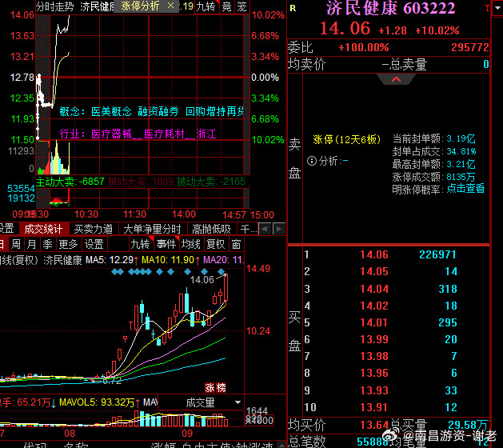Click the 窗 window button
The width and height of the screenshot is (503, 448).
point(237,244)
